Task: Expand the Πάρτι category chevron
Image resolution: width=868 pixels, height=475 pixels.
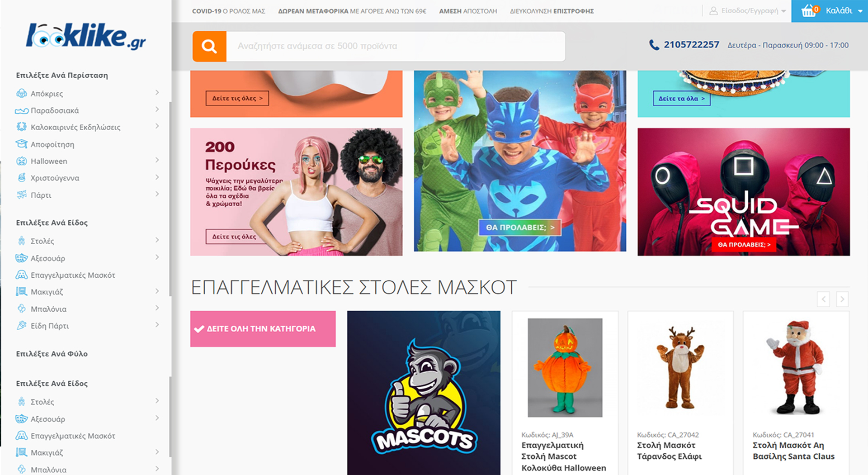Action: tap(157, 194)
